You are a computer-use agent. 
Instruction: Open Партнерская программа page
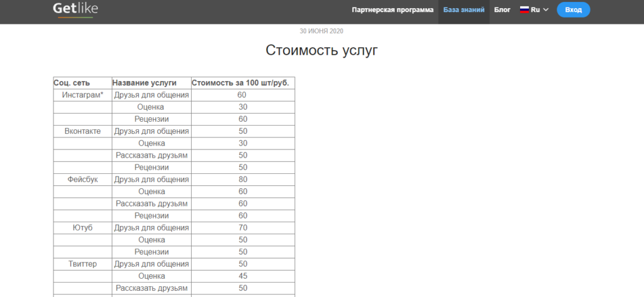[x=392, y=10]
